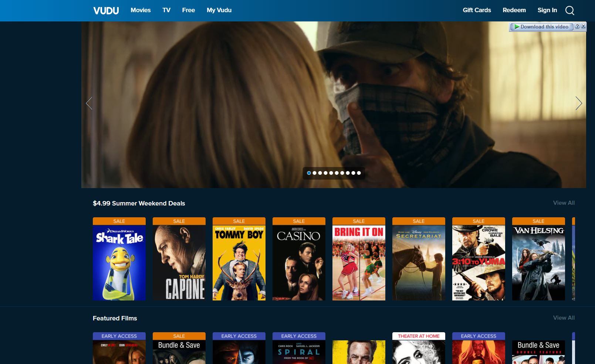Close the Download this video bar
This screenshot has height=364, width=595.
583,26
